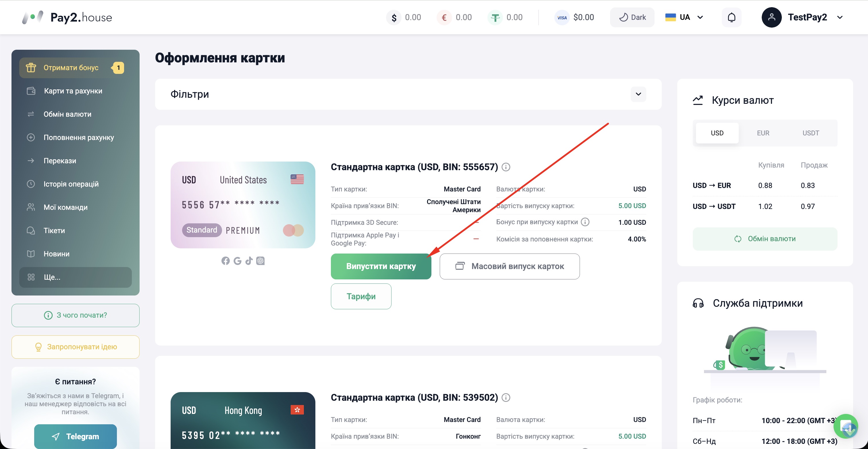Click the info icon next to BIN 555657 title
868x449 pixels.
pos(506,167)
